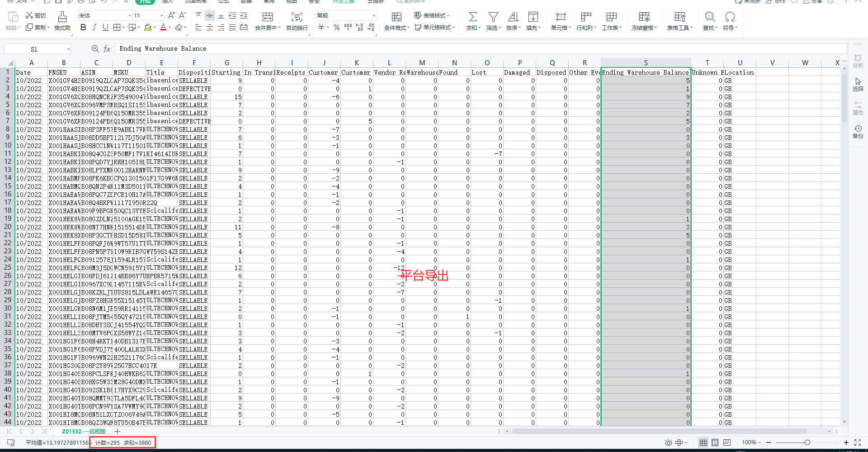Screen dimensions: 868x452
Task: Click the Find (查找) magnifier icon
Action: pos(710,17)
